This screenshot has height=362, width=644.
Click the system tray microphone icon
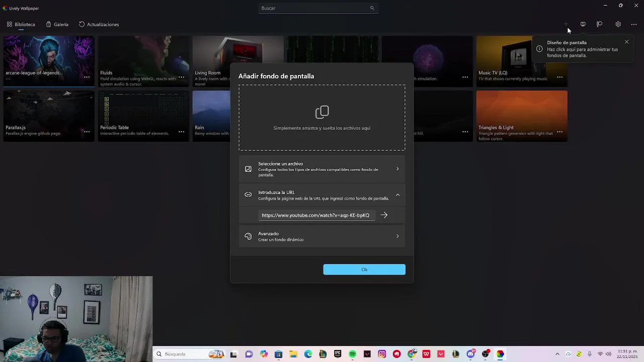[x=590, y=354]
